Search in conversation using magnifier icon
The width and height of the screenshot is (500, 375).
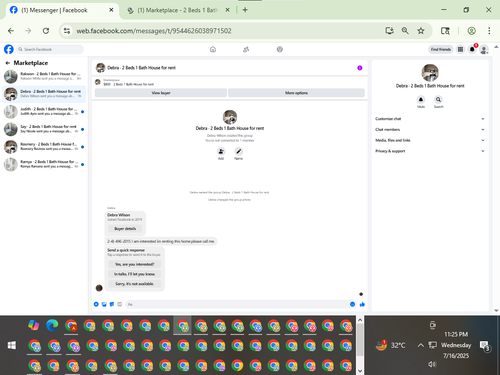[438, 100]
